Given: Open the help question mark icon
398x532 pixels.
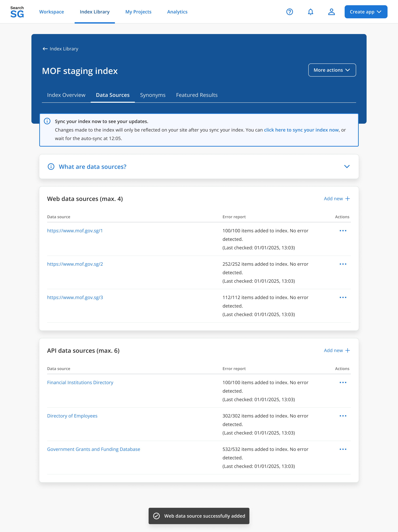Looking at the screenshot, I should pos(289,12).
